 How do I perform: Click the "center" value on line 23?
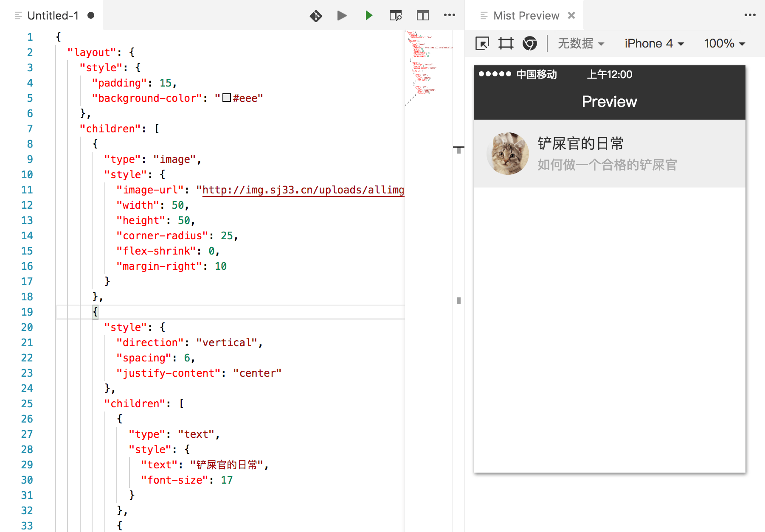coord(257,373)
